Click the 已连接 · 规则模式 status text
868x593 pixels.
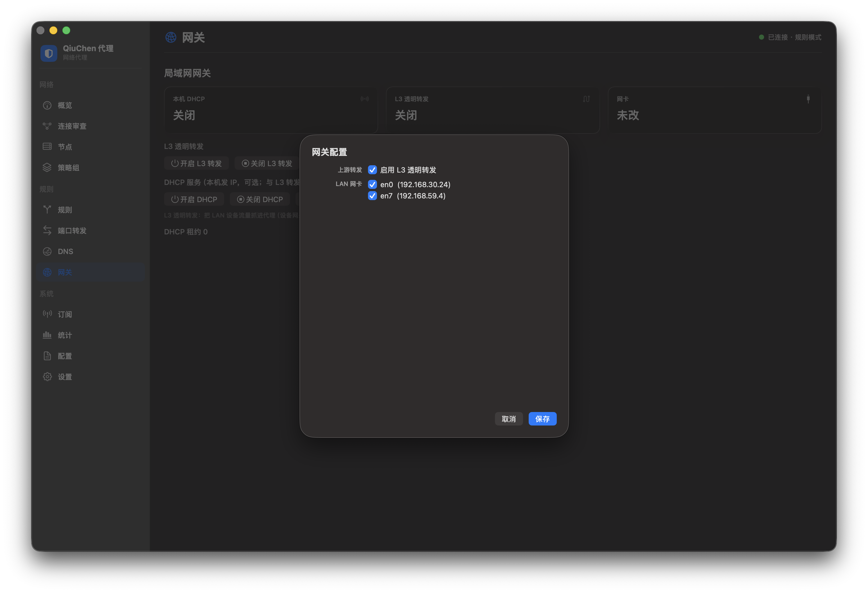tap(794, 37)
